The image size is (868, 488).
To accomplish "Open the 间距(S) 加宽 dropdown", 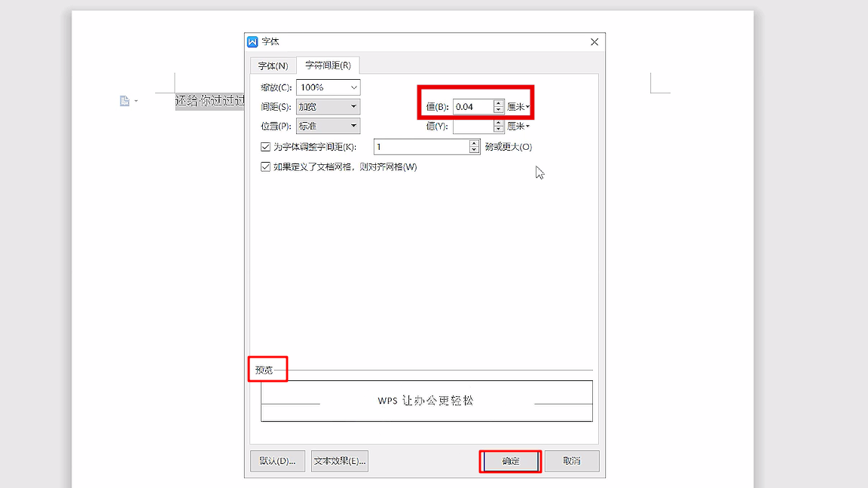I will (x=329, y=107).
